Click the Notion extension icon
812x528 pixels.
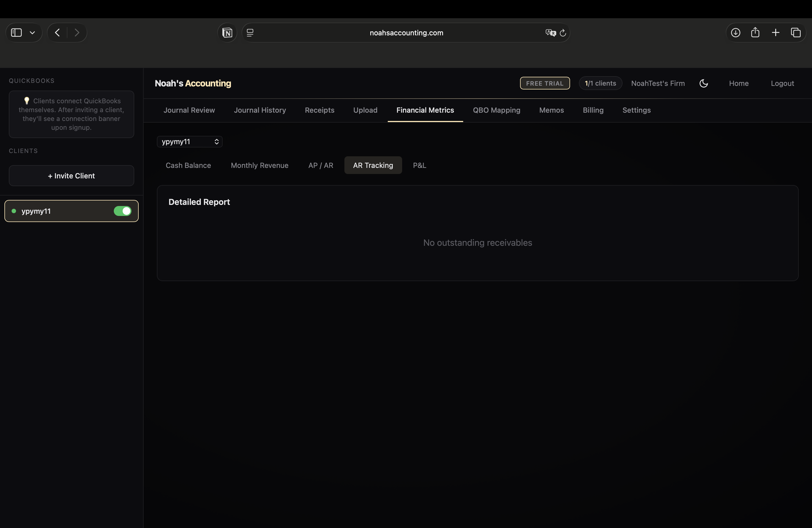(227, 33)
